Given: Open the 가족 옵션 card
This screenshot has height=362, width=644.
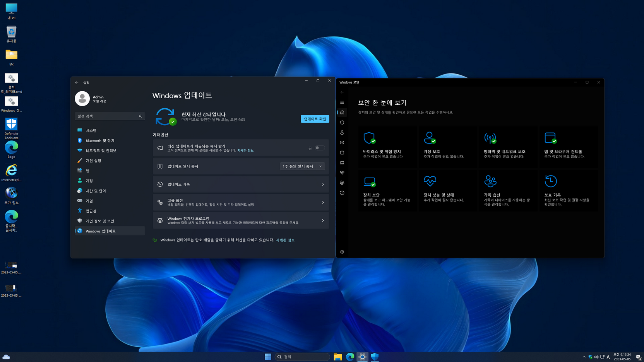Looking at the screenshot, I should tap(508, 191).
